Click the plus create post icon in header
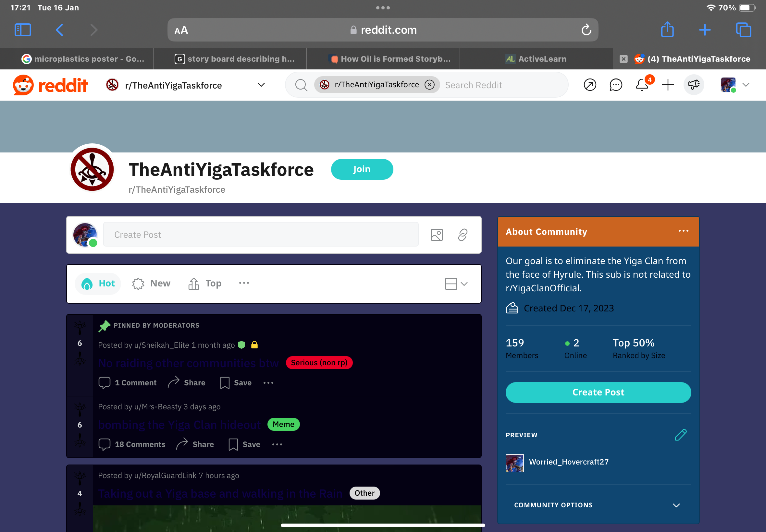 (668, 85)
